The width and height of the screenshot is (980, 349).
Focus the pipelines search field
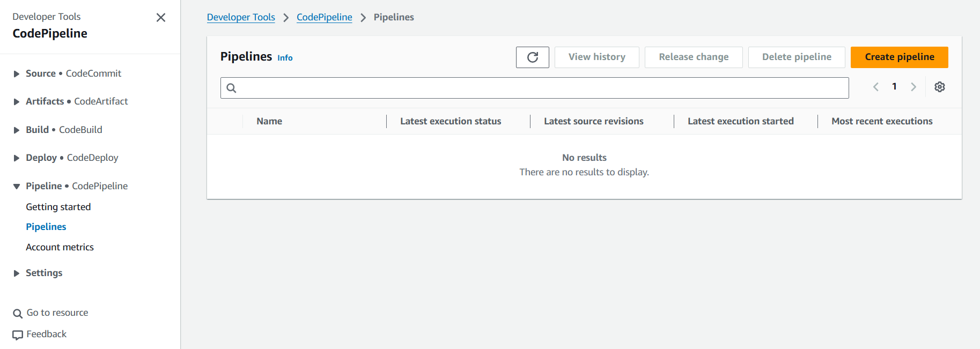(x=534, y=88)
